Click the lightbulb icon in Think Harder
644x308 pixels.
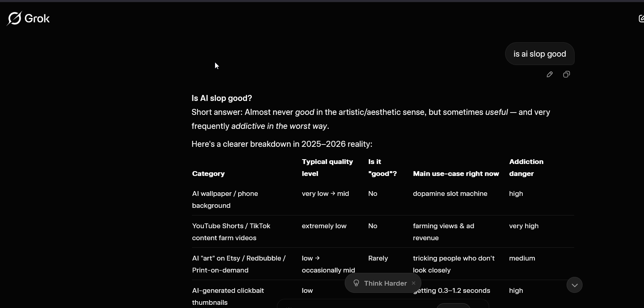tap(356, 283)
